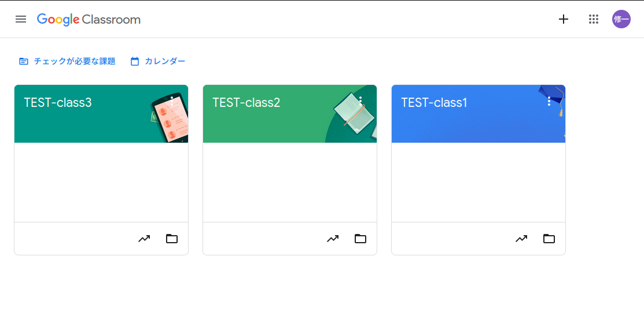
Task: Click the Google Classroom logo
Action: 89,20
